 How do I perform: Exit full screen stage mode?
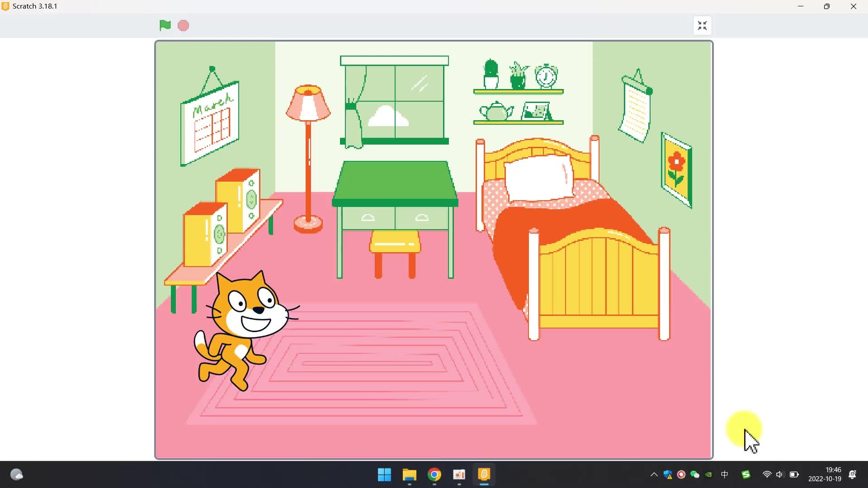click(x=702, y=26)
